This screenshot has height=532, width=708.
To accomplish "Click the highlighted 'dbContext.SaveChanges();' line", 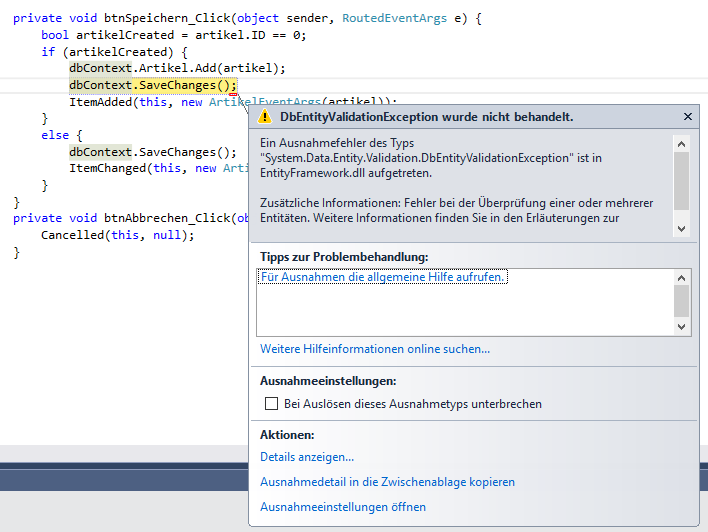I will (153, 85).
